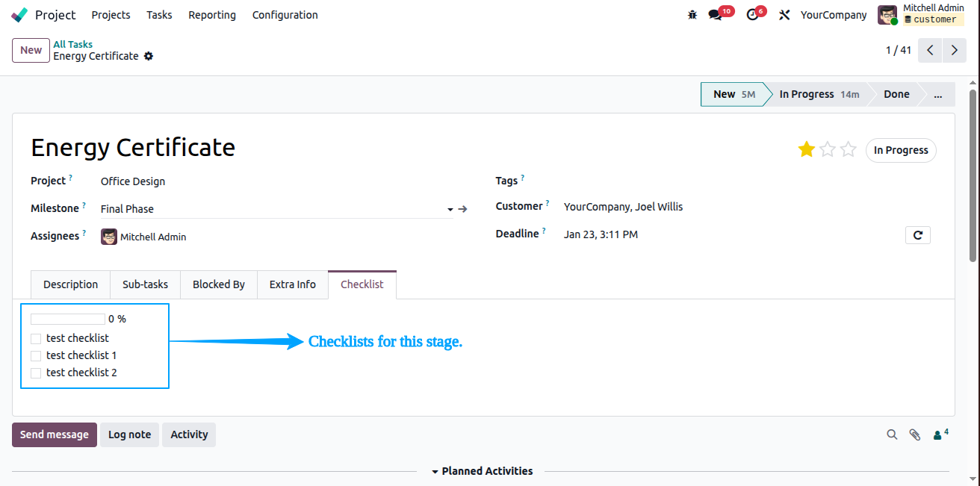Click the checklist progress bar
This screenshot has height=486, width=980.
click(68, 319)
